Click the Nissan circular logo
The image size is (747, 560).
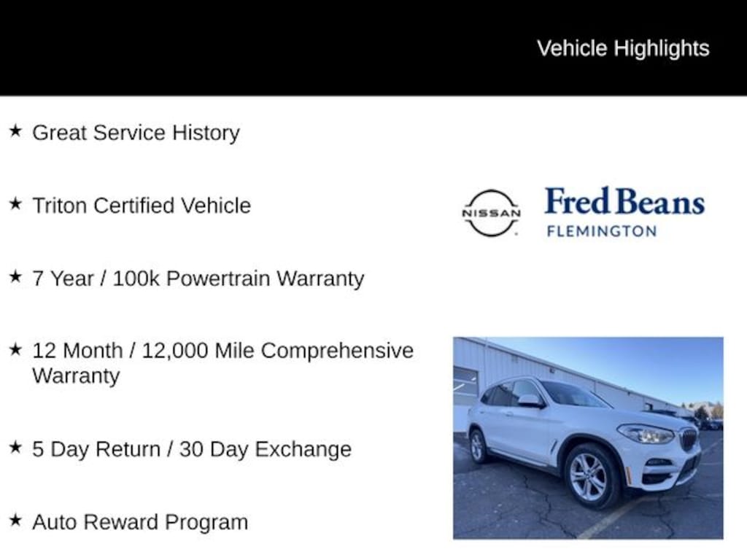pyautogui.click(x=491, y=213)
